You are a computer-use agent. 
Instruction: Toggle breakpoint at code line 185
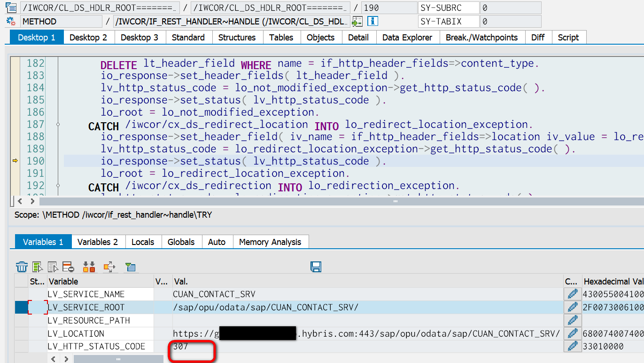click(15, 100)
